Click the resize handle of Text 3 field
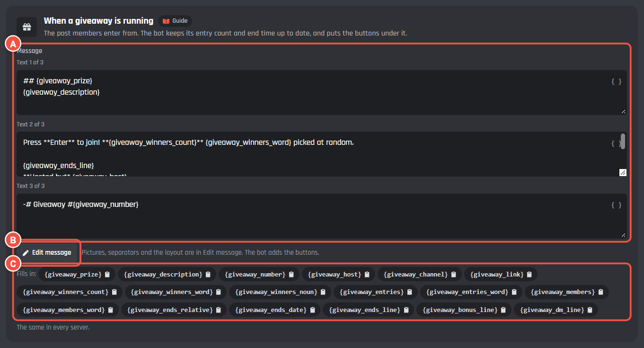Image resolution: width=644 pixels, height=348 pixels. click(623, 235)
